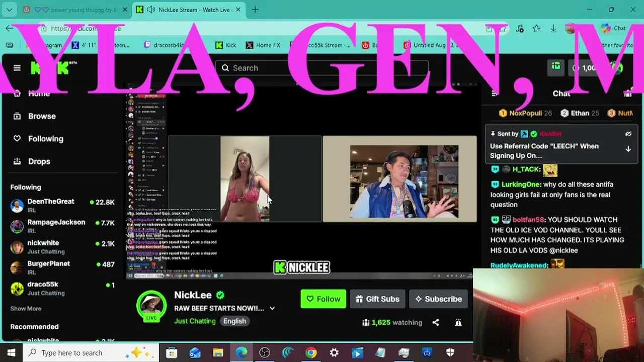Open the Copilot Chat button

[x=613, y=28]
